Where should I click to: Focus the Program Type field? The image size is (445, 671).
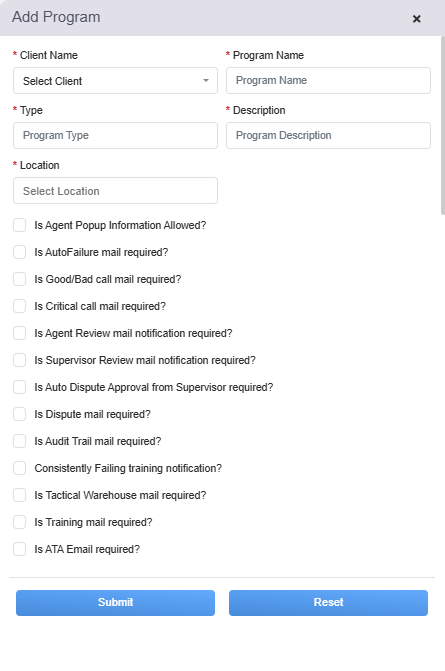pos(116,135)
